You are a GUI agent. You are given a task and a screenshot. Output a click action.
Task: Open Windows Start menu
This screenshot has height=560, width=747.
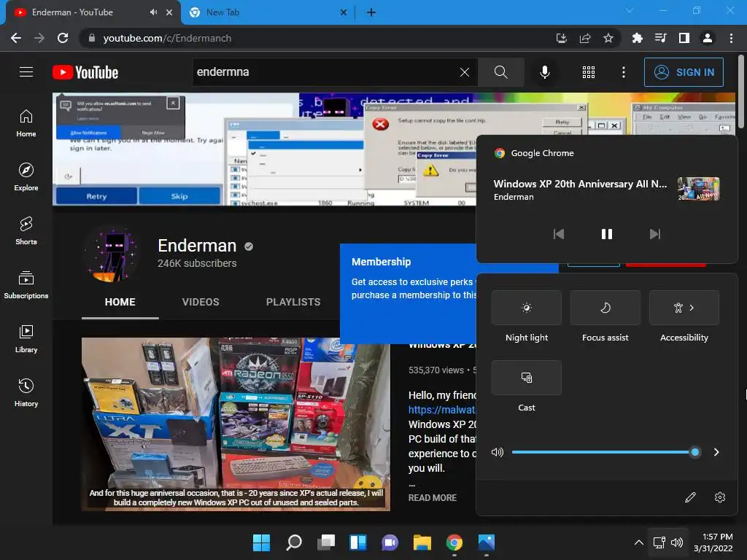(261, 542)
